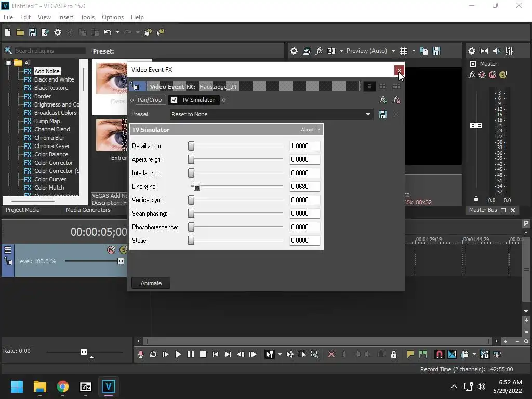This screenshot has width=532, height=399.
Task: Open preview properties gear icon
Action: pos(294,51)
